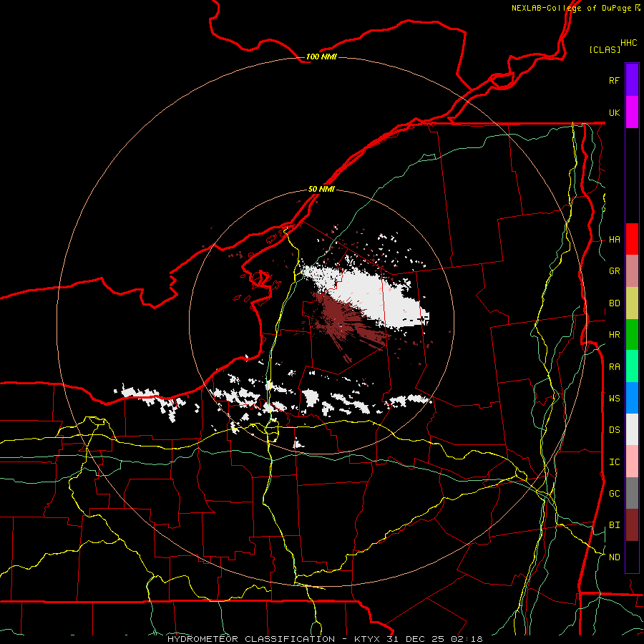
Task: Click the DS white legend swatch
Action: pos(632,429)
